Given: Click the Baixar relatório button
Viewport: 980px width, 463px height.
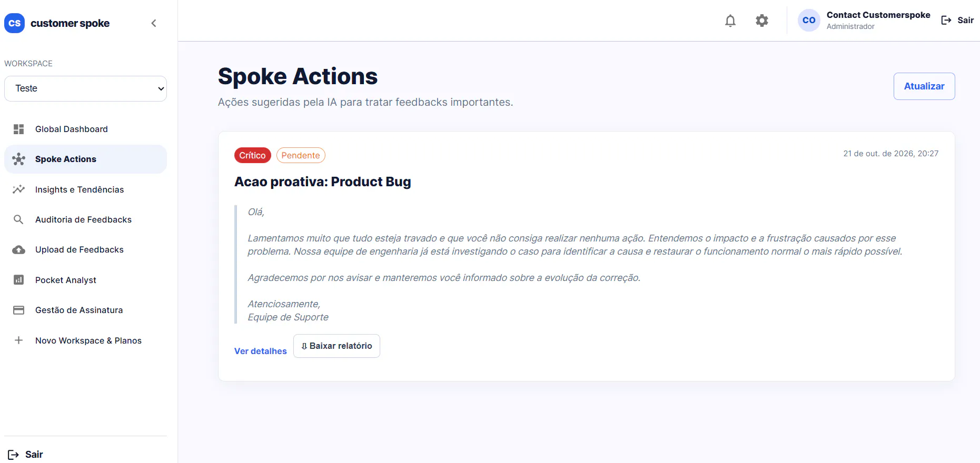Looking at the screenshot, I should click(x=336, y=346).
